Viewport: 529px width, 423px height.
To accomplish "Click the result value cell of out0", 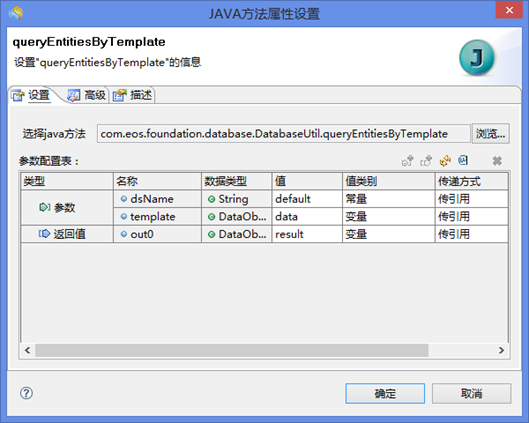I will coord(307,234).
